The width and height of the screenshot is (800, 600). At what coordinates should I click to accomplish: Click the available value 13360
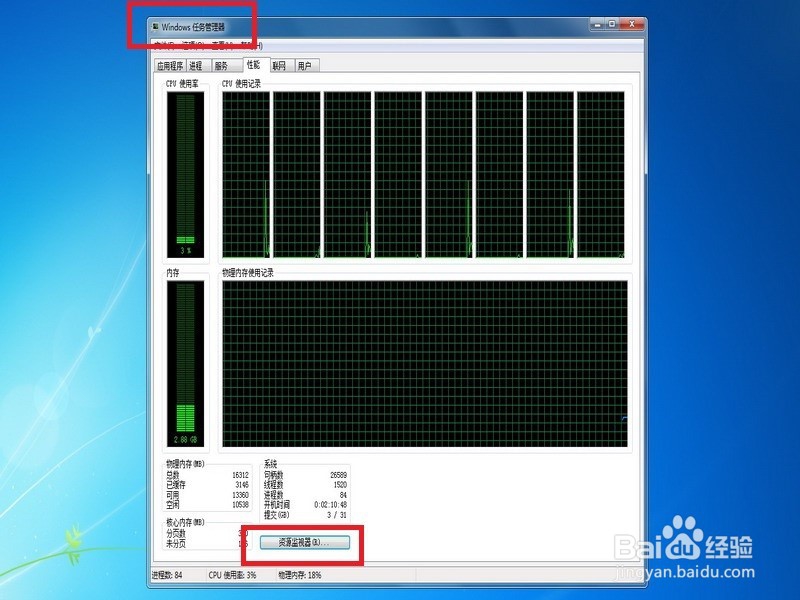(240, 495)
